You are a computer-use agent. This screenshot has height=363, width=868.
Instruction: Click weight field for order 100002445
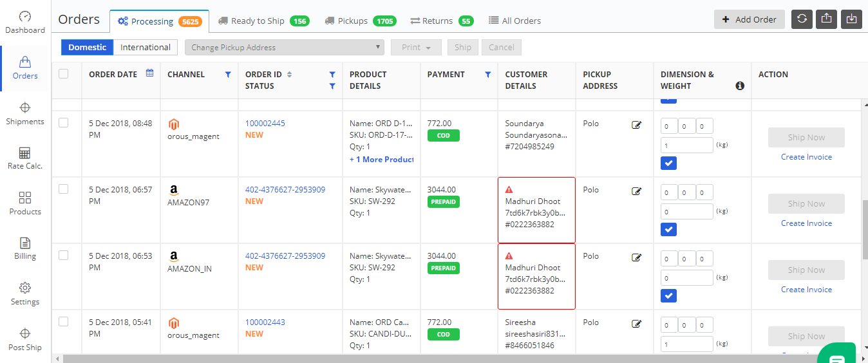coord(687,145)
